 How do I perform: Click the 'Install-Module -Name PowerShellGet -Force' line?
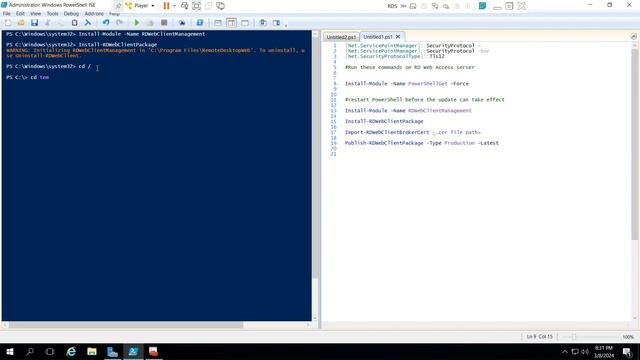[407, 84]
